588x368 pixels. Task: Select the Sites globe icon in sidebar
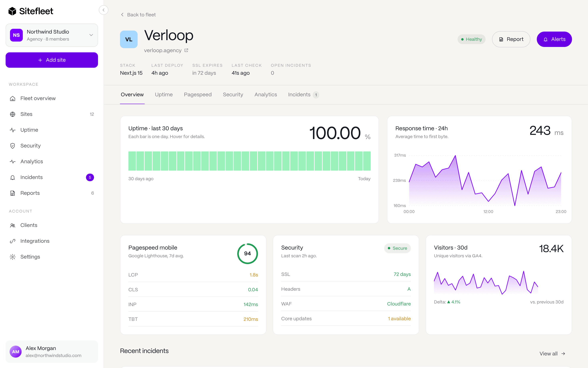tap(13, 114)
